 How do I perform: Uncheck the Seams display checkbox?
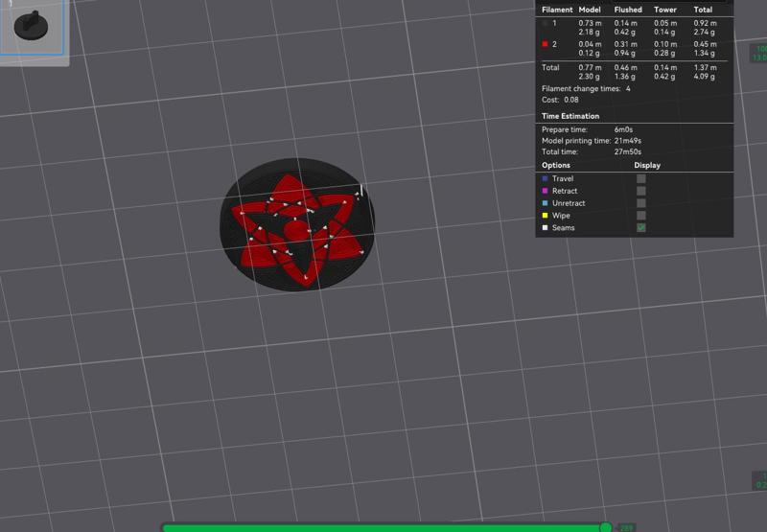tap(640, 227)
